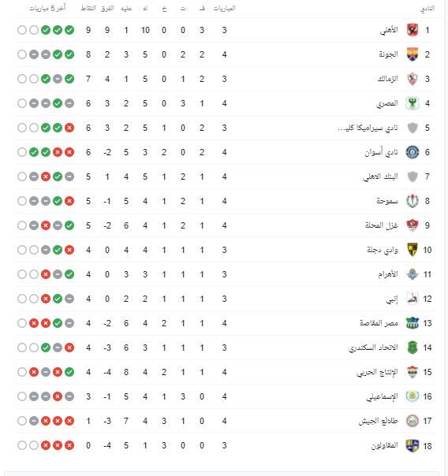Click the المباريات matches column header

pos(225,8)
